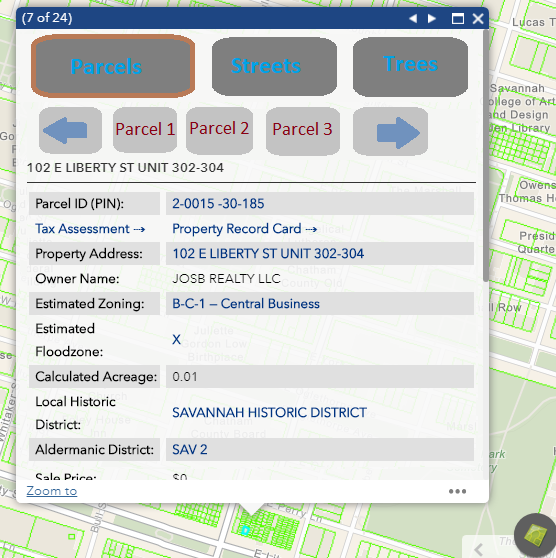Open the Parcel 2 page
Viewport: 556px width, 558px height.
click(219, 130)
